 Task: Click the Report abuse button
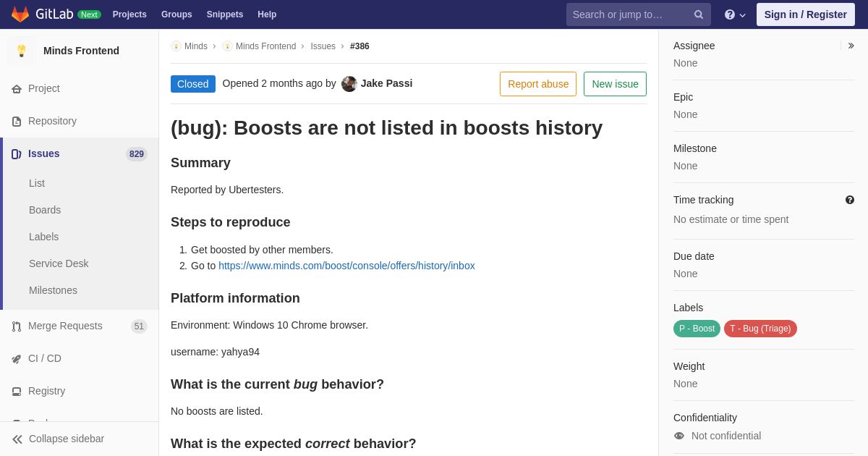(x=538, y=84)
